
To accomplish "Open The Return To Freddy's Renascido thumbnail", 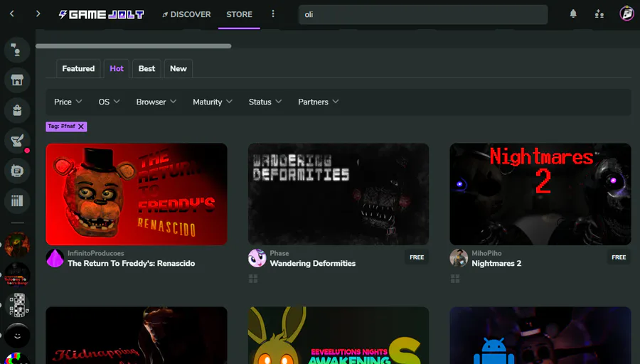I will (x=137, y=194).
